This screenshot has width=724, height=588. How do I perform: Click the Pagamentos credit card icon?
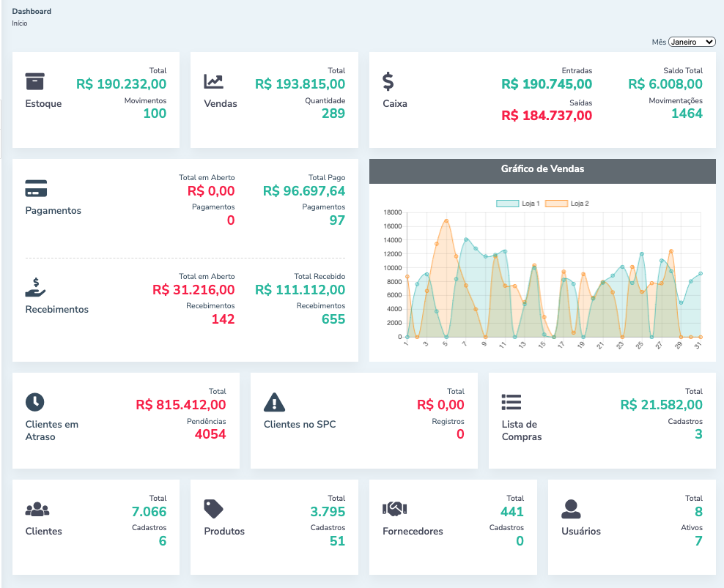(36, 188)
